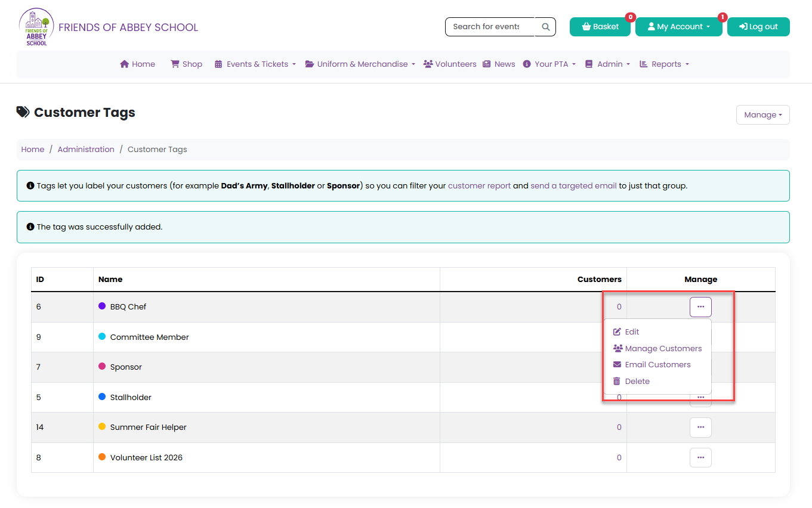Follow the Home breadcrumb link

33,150
